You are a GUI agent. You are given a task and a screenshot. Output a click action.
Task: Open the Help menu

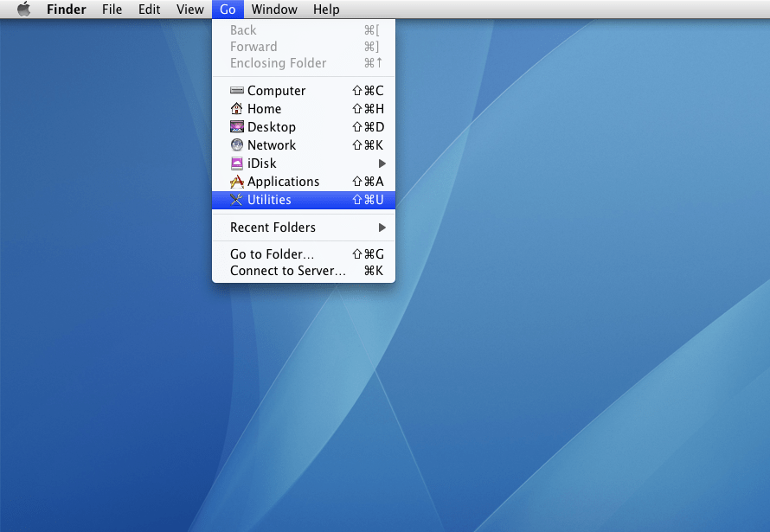pos(326,10)
